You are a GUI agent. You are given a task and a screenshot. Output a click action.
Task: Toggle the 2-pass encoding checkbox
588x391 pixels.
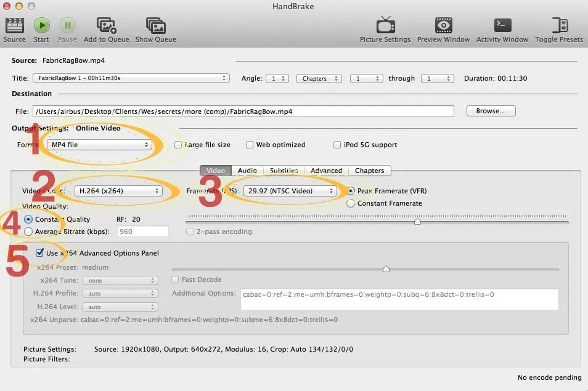pos(190,232)
